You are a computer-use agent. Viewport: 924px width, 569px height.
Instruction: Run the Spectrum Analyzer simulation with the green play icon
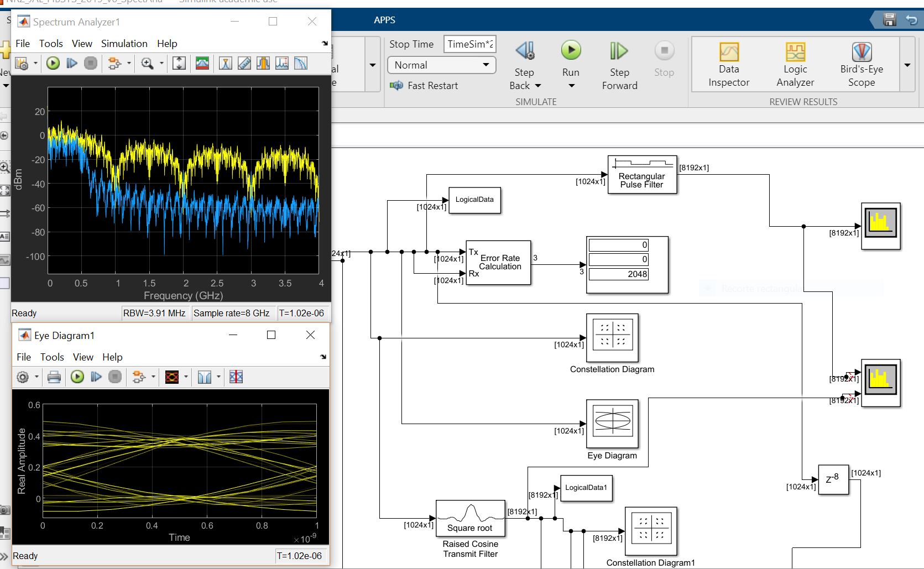[53, 64]
